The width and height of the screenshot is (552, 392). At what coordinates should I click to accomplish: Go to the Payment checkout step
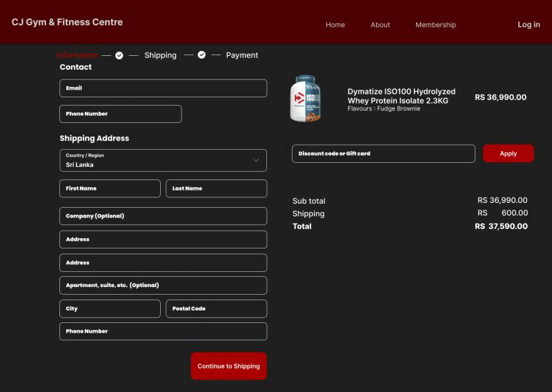[x=242, y=55]
